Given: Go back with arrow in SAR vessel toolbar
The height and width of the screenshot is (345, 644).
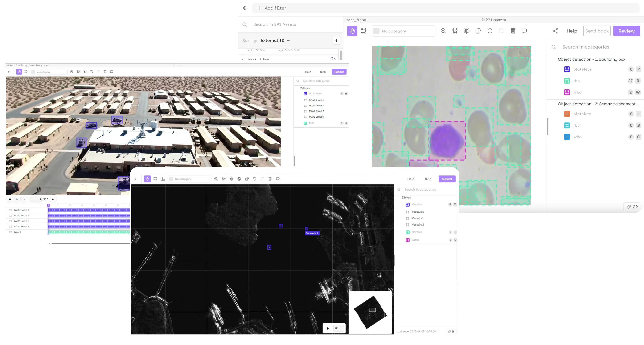Looking at the screenshot, I should coord(136,179).
